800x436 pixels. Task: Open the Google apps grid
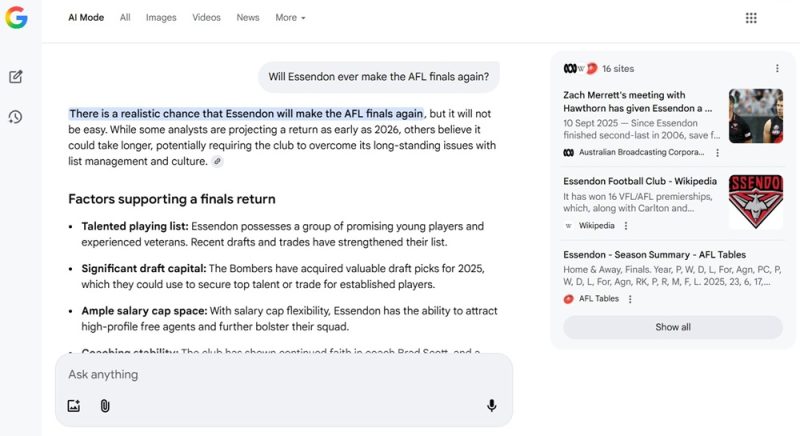click(x=751, y=17)
